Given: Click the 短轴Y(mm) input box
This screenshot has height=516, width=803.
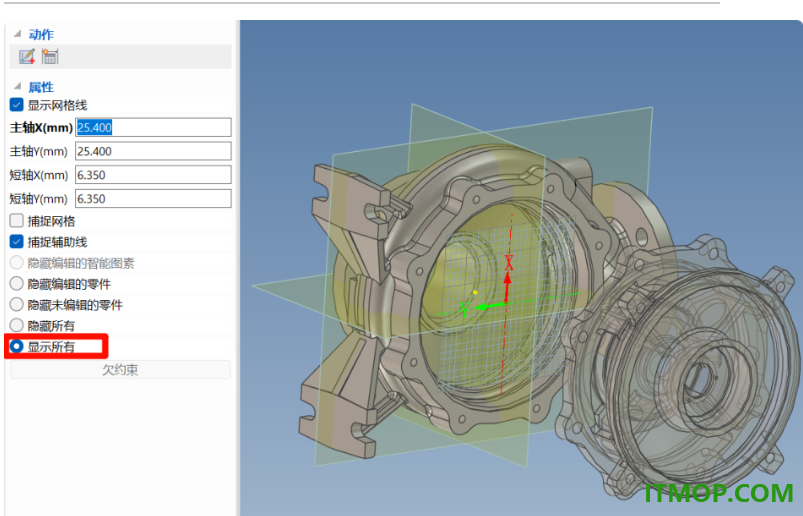Looking at the screenshot, I should pyautogui.click(x=153, y=199).
